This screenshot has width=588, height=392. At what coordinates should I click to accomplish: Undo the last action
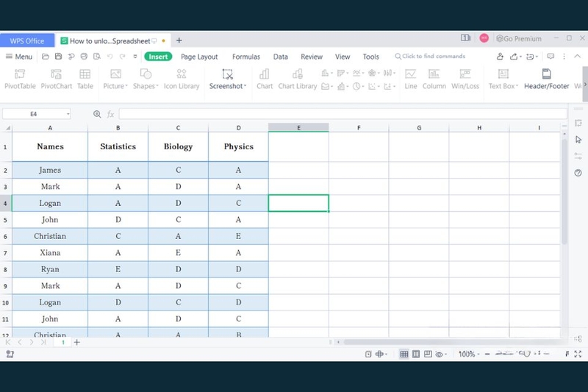point(110,57)
